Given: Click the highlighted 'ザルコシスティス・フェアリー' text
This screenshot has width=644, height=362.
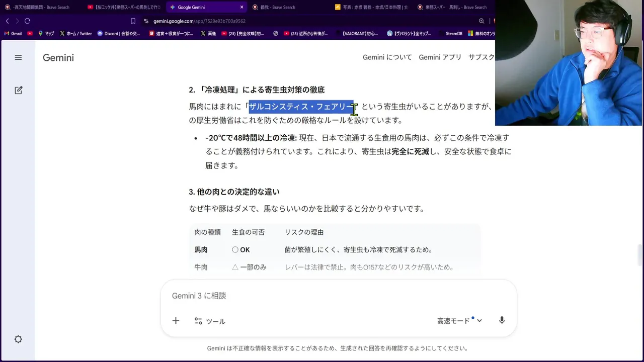Looking at the screenshot, I should click(x=301, y=107).
